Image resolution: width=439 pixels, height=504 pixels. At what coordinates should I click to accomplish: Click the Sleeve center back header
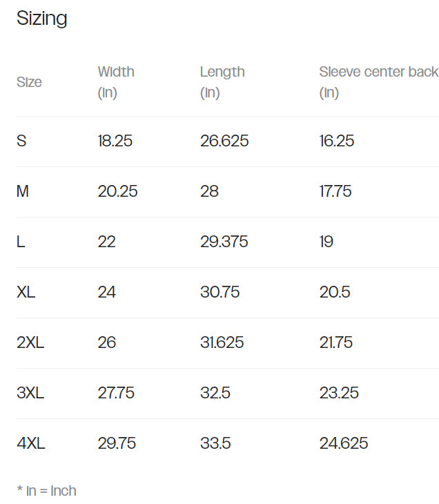point(378,72)
